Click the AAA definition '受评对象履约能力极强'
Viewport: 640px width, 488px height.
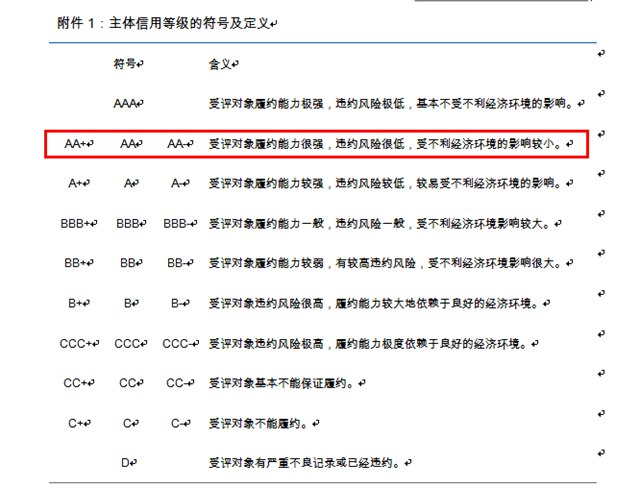(266, 104)
